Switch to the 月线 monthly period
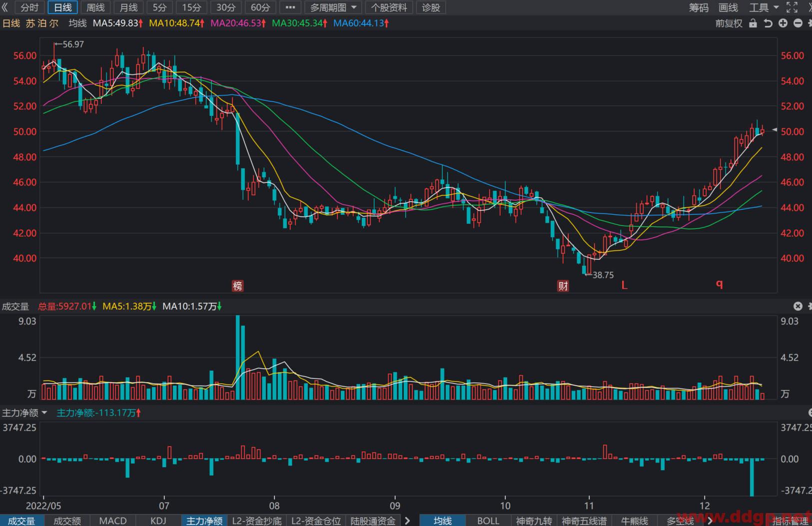Image resolution: width=812 pixels, height=526 pixels. 128,7
